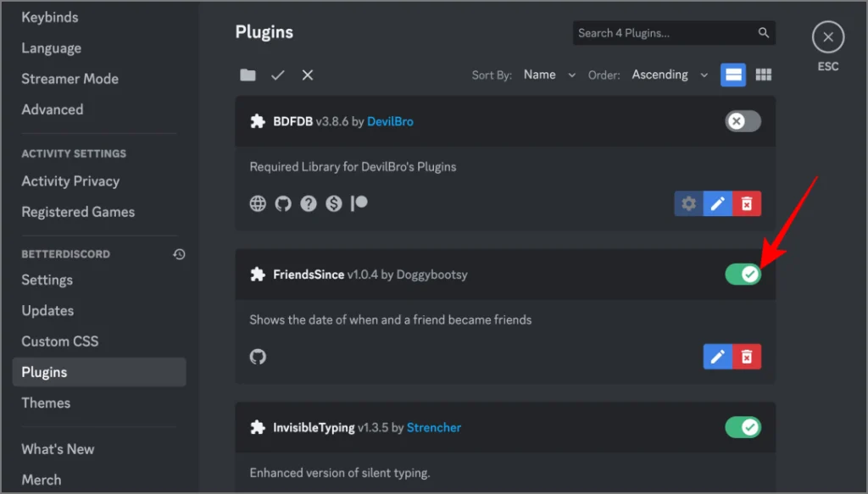This screenshot has width=868, height=494.
Task: Switch to grid view layout
Action: coord(764,75)
